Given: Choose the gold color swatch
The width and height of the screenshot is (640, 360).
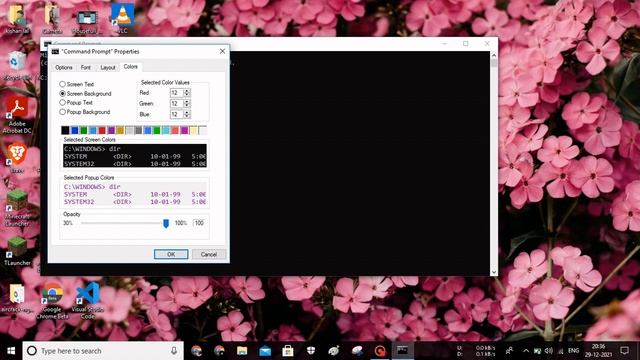Looking at the screenshot, I should tap(120, 130).
